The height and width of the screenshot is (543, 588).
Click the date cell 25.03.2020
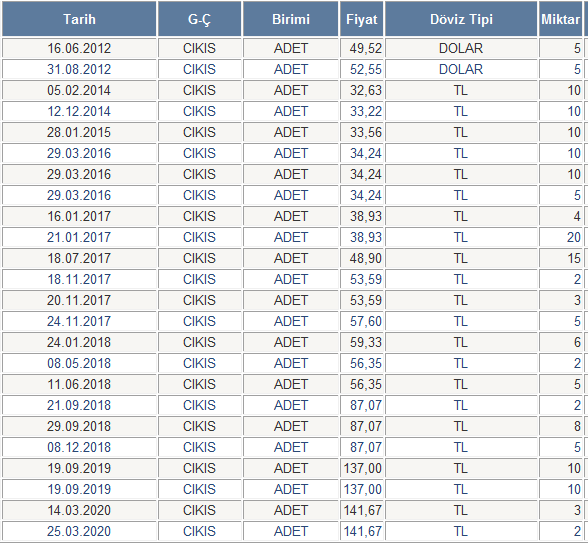pyautogui.click(x=79, y=531)
